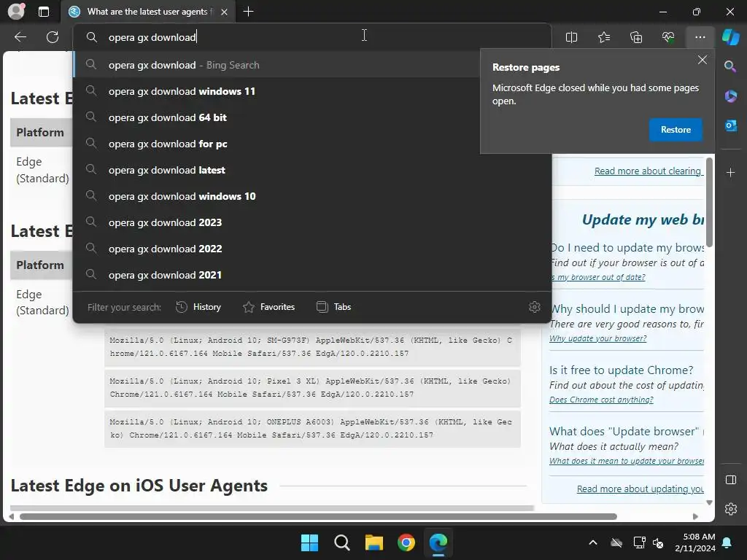Click scroll-right arrow on horizontal scrollbar

click(x=694, y=516)
